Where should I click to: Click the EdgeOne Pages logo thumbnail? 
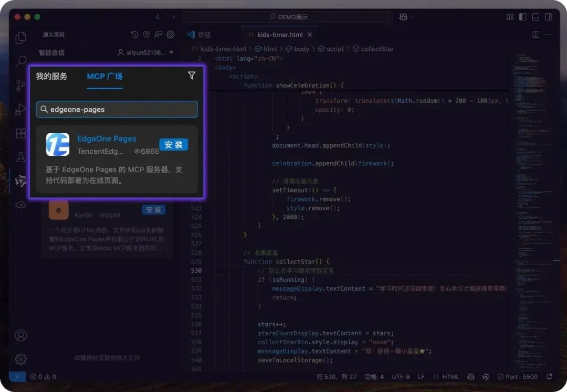coord(58,144)
